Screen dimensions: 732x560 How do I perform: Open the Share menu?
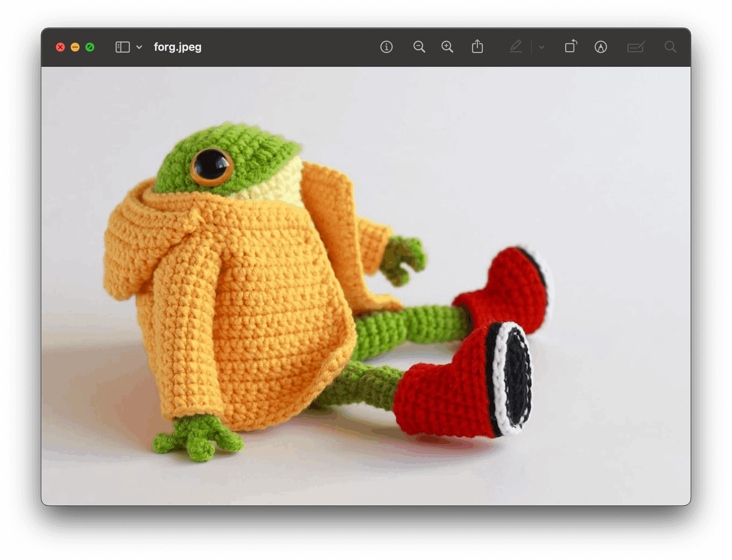(x=478, y=47)
